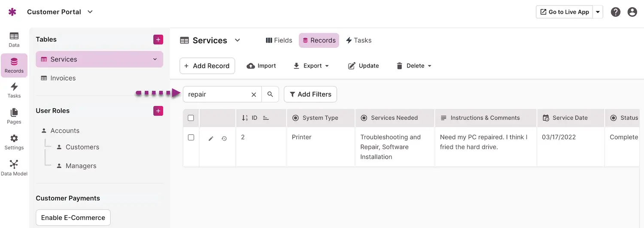Click the Add Record button
The height and width of the screenshot is (228, 644).
207,66
